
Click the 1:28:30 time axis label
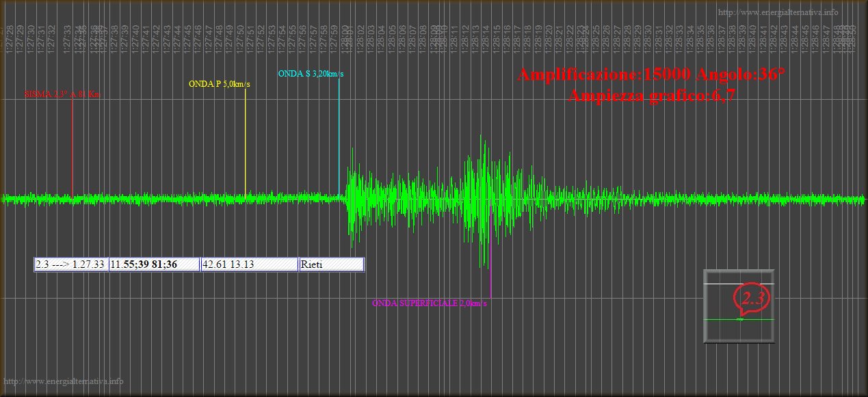click(x=648, y=38)
